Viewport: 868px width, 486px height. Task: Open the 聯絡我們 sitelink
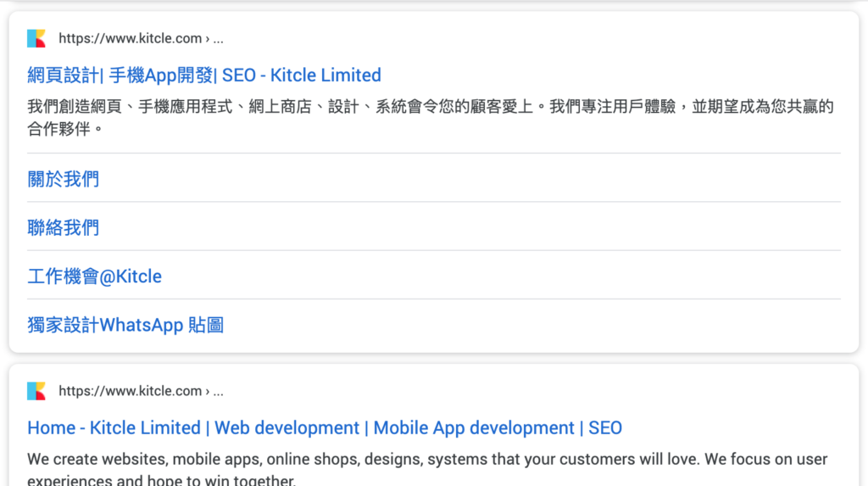[x=63, y=227]
